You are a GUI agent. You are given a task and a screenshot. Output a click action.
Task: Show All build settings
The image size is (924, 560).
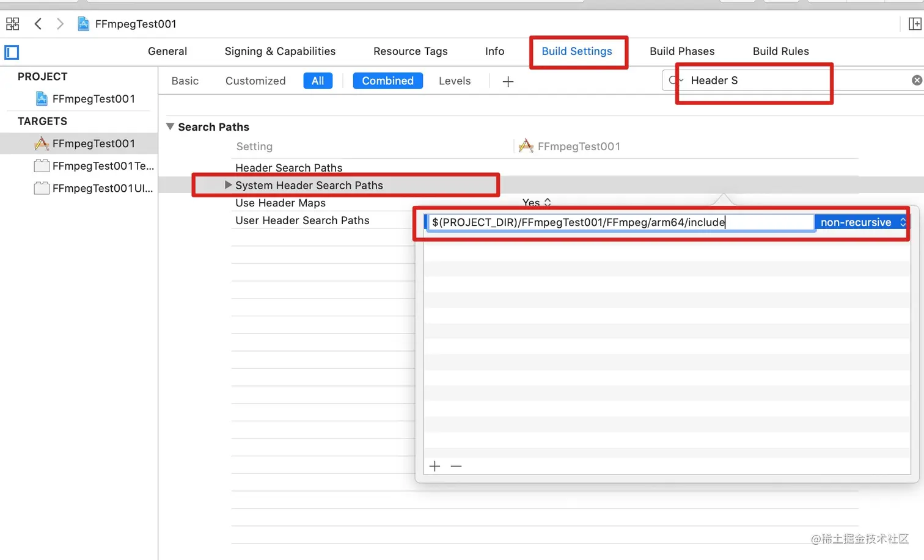pyautogui.click(x=318, y=81)
